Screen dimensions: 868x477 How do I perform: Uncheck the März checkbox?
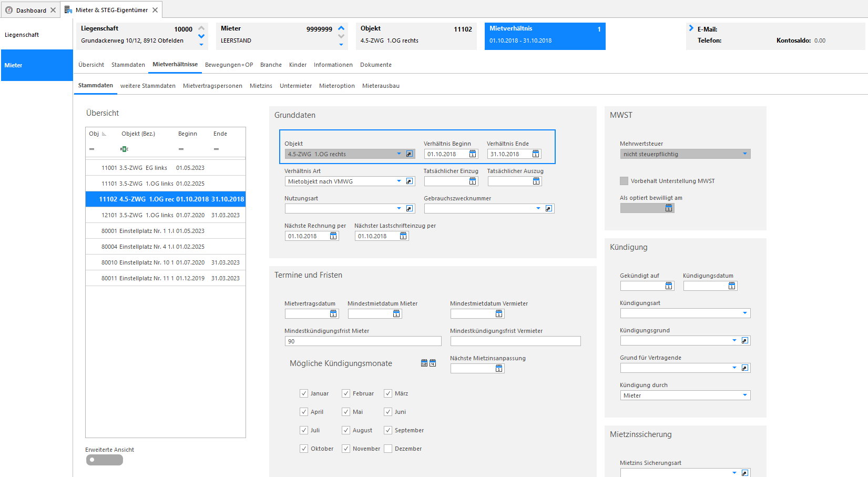(388, 393)
